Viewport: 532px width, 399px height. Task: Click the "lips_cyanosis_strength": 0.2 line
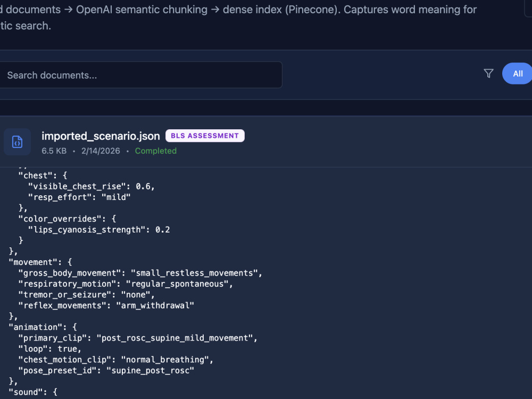point(99,230)
